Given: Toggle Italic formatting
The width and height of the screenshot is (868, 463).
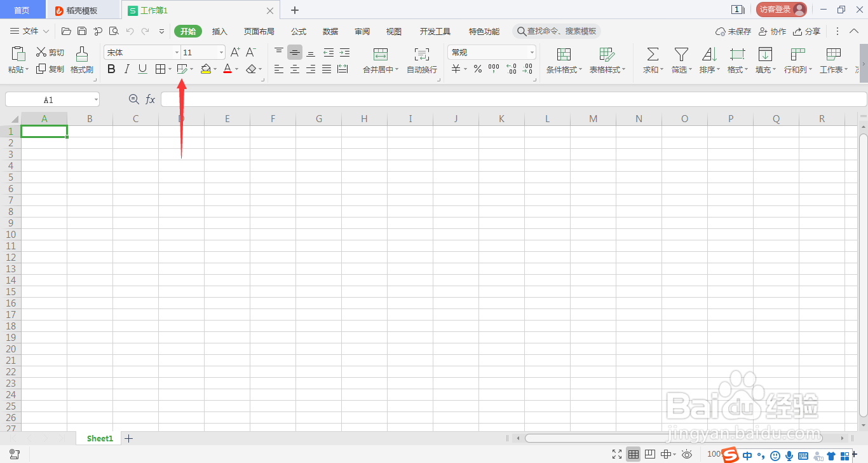Looking at the screenshot, I should point(127,69).
